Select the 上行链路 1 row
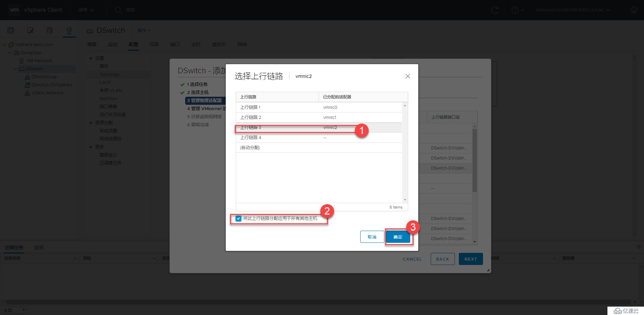The height and width of the screenshot is (315, 644). tap(319, 107)
